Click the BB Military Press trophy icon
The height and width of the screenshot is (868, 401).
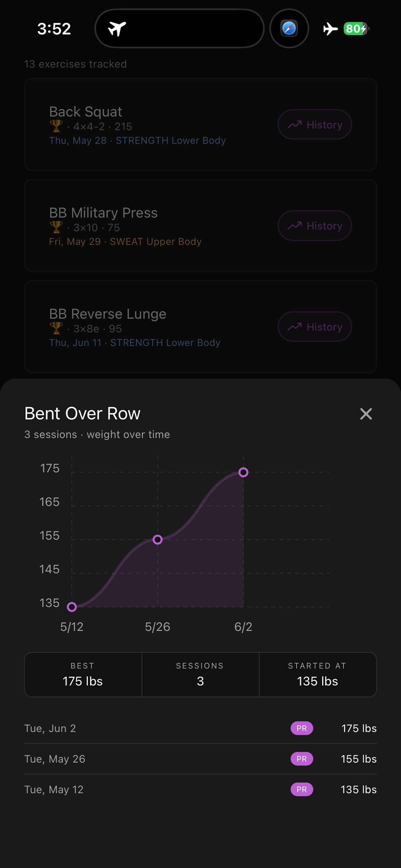click(x=56, y=227)
